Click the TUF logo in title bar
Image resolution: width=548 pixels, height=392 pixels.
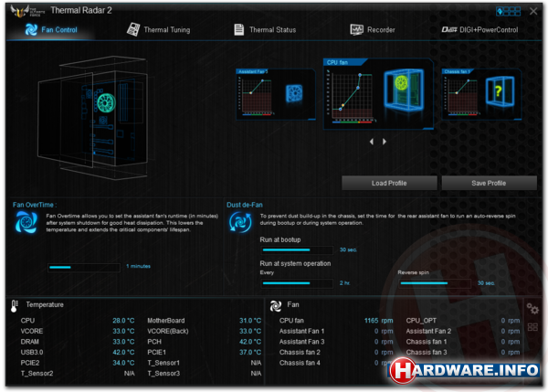[27, 11]
